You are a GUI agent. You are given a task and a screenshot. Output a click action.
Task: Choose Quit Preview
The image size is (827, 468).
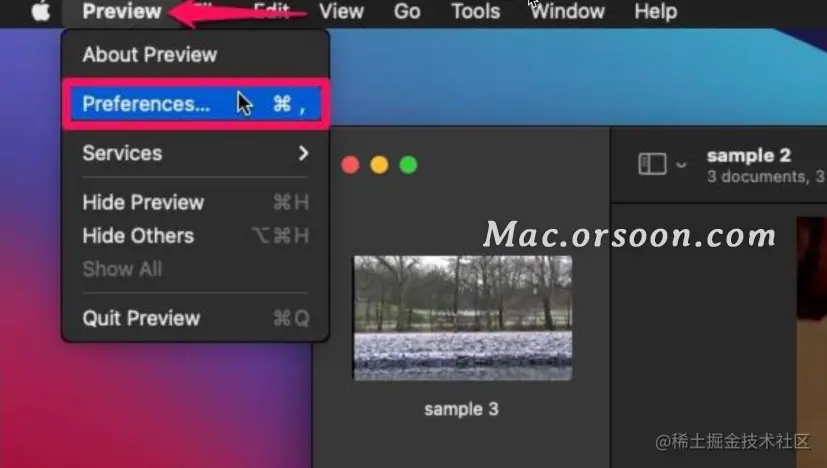coord(196,318)
